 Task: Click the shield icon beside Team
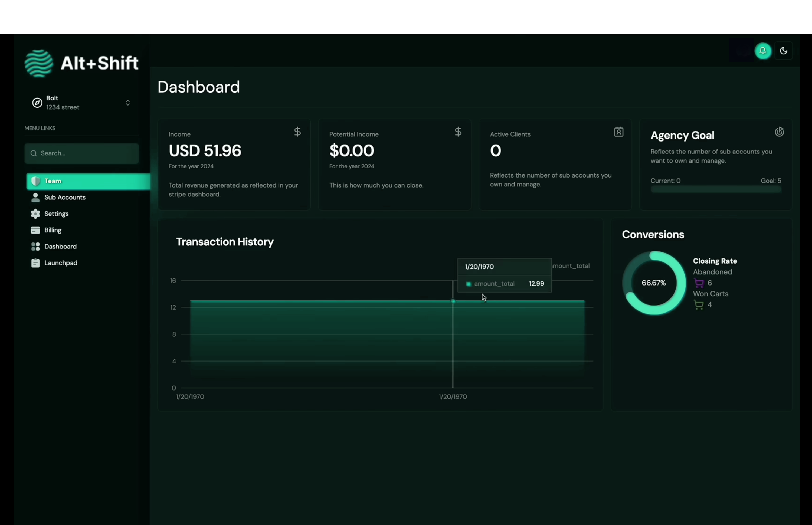[35, 181]
